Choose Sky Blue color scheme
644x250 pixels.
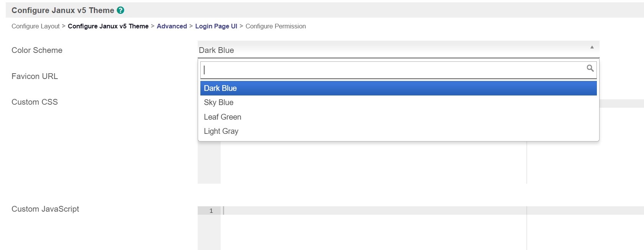219,102
